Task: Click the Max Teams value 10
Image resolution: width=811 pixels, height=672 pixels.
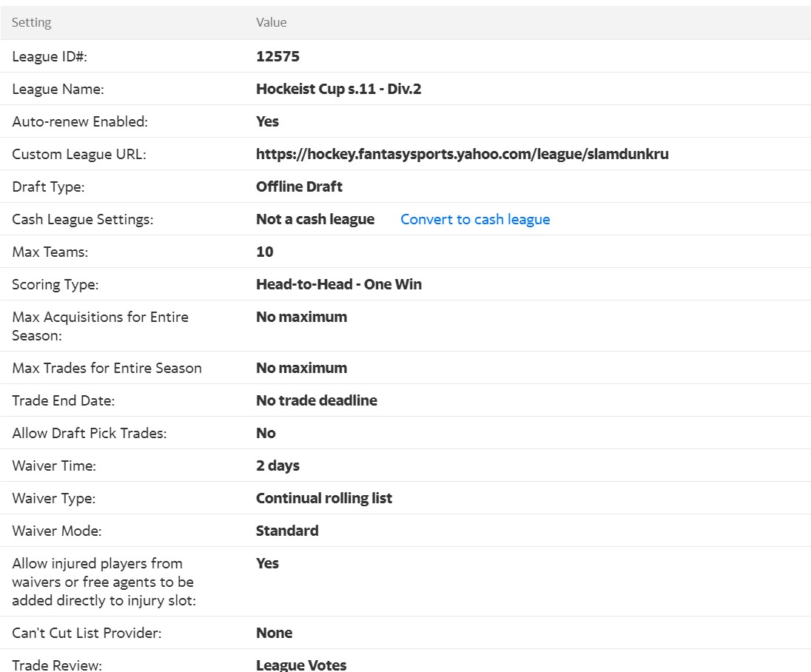Action: click(x=264, y=252)
